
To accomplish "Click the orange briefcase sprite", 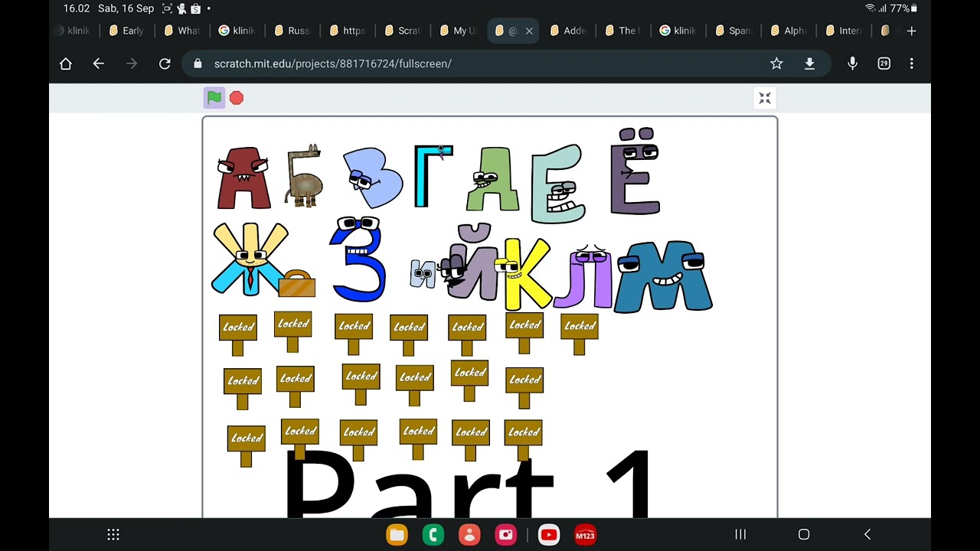I will click(x=297, y=284).
